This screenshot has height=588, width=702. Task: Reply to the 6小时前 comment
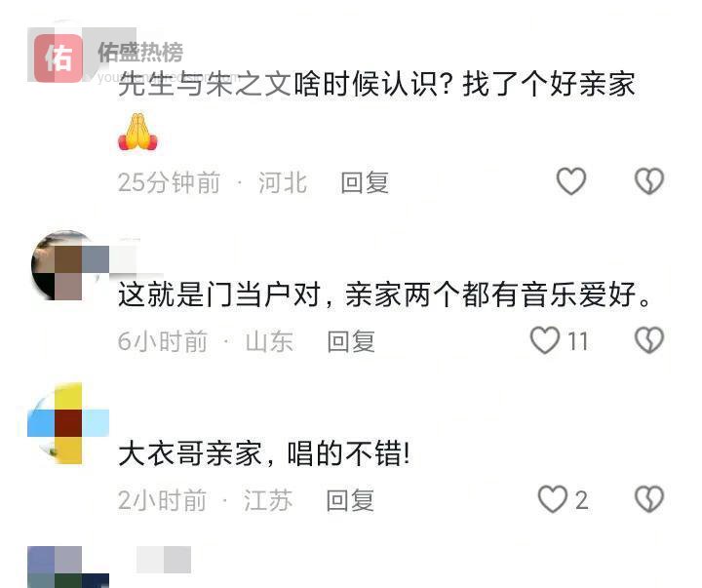point(351,341)
